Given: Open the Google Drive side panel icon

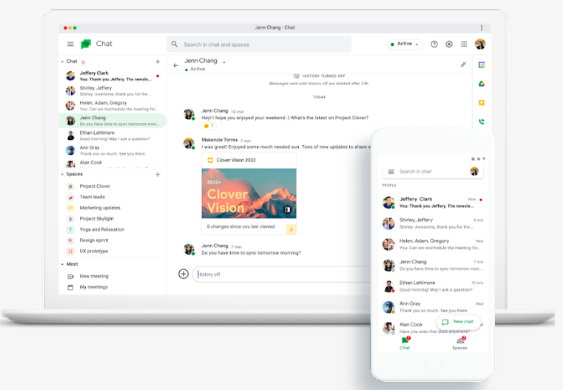Looking at the screenshot, I should point(481,84).
